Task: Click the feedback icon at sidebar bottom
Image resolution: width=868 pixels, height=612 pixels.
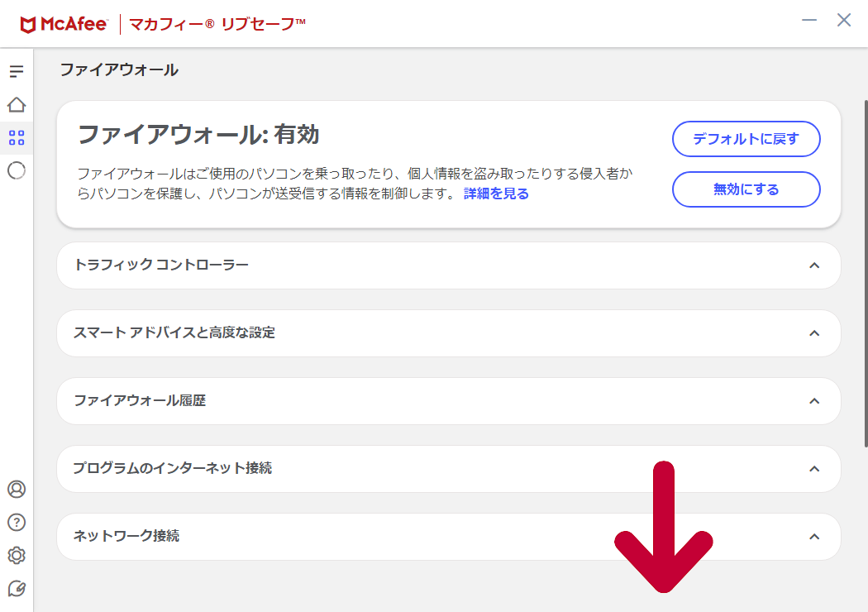Action: point(17,588)
